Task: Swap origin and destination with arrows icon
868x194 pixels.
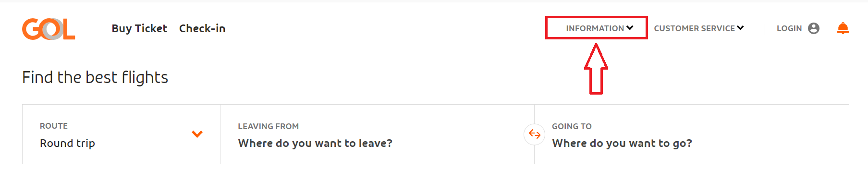Action: [x=534, y=134]
